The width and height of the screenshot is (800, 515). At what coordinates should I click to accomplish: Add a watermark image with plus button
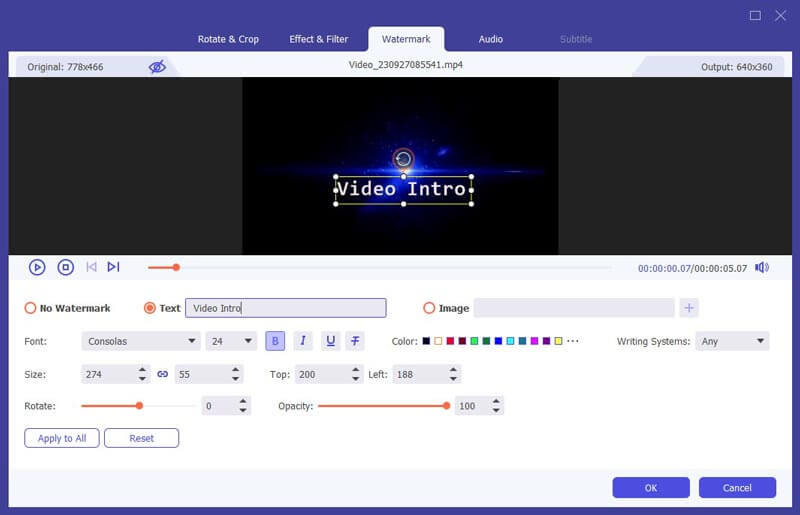(689, 308)
